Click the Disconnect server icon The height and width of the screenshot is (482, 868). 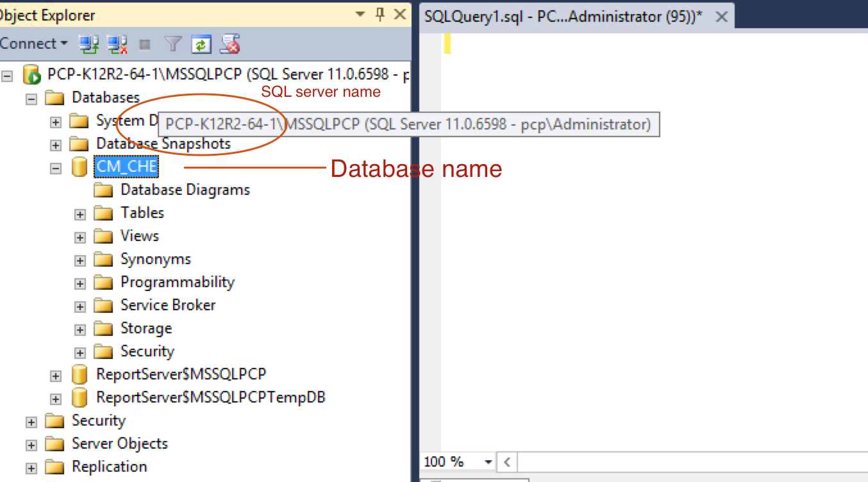(x=115, y=44)
